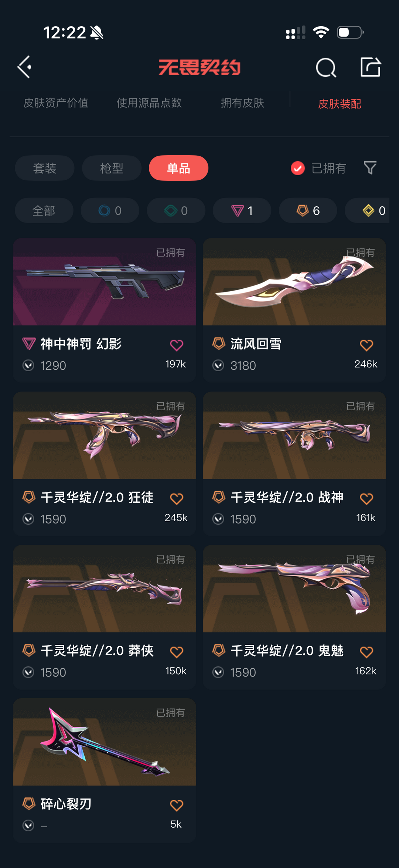This screenshot has height=868, width=399.
Task: Open the filter funnel icon
Action: (370, 168)
